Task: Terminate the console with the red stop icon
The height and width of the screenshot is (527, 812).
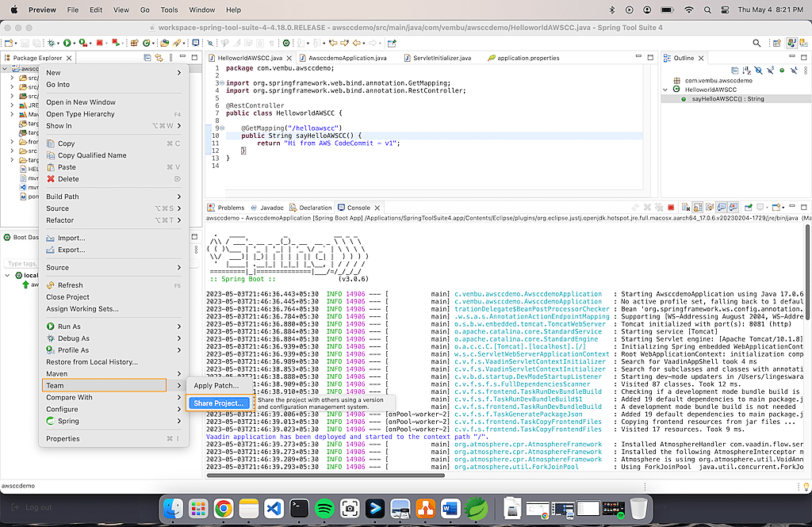Action: (x=671, y=208)
